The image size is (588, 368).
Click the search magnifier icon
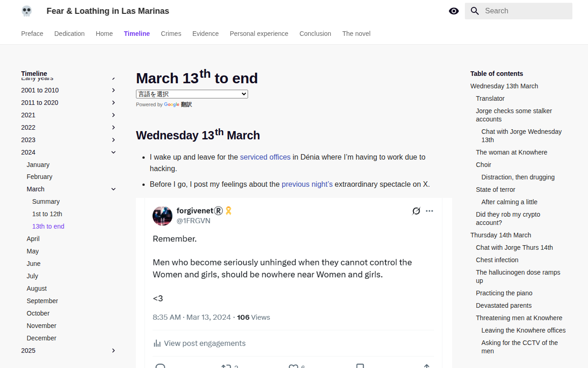pos(475,11)
